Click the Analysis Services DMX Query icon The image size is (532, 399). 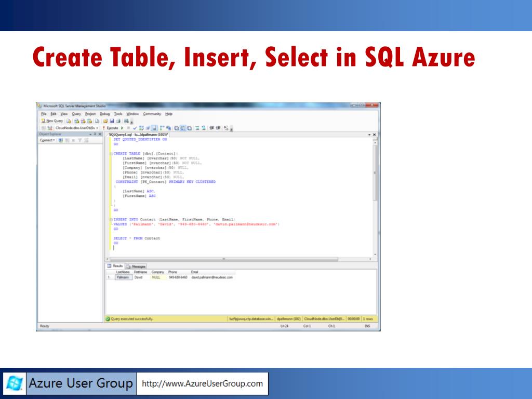[83, 121]
